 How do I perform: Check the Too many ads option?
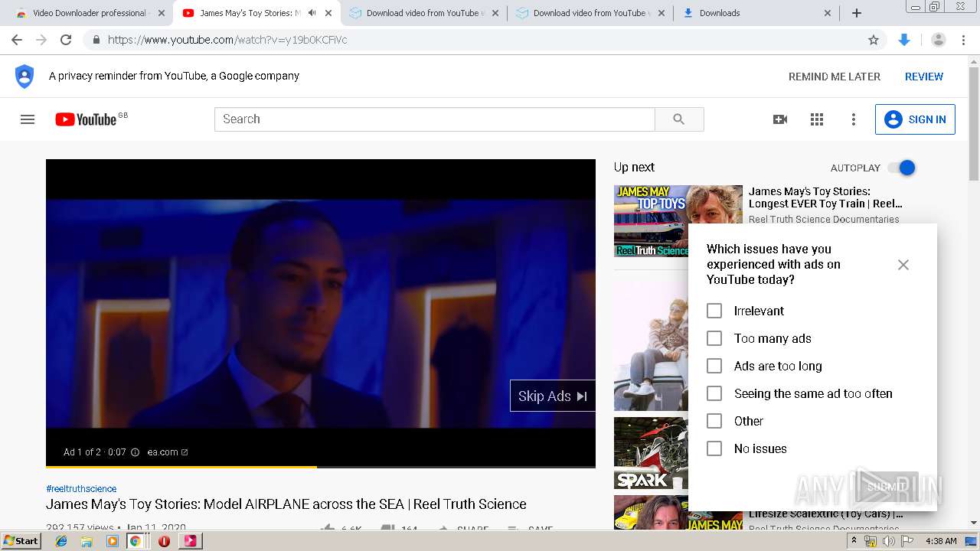tap(714, 338)
